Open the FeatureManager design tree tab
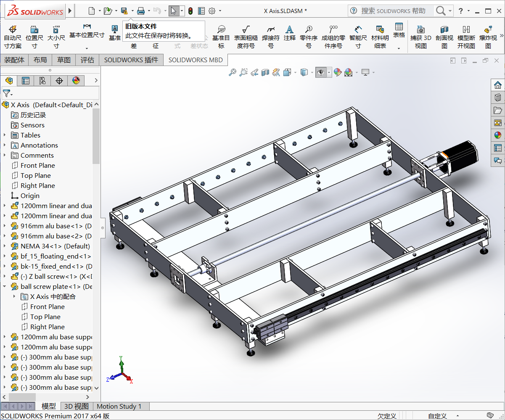The height and width of the screenshot is (420, 505). (x=9, y=80)
